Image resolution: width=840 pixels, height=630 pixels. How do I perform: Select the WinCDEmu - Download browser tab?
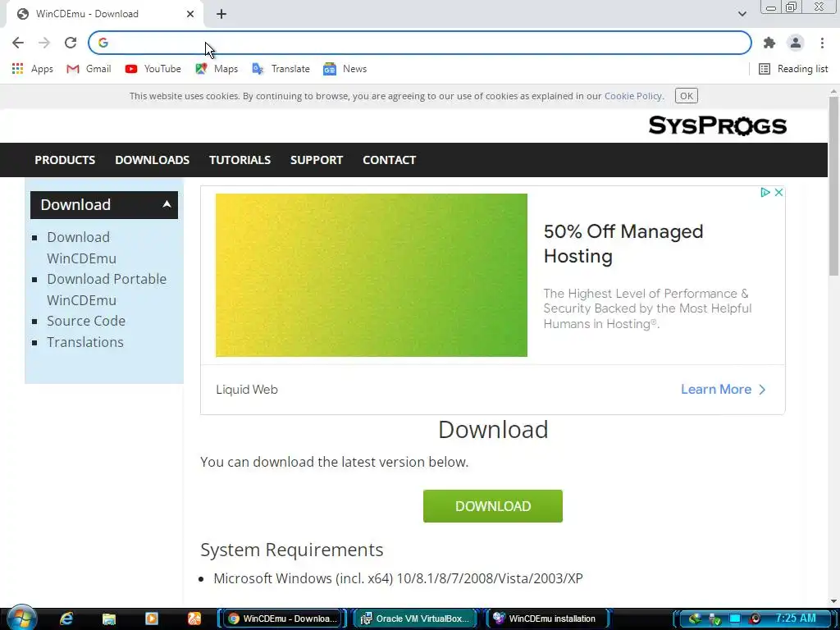point(104,14)
